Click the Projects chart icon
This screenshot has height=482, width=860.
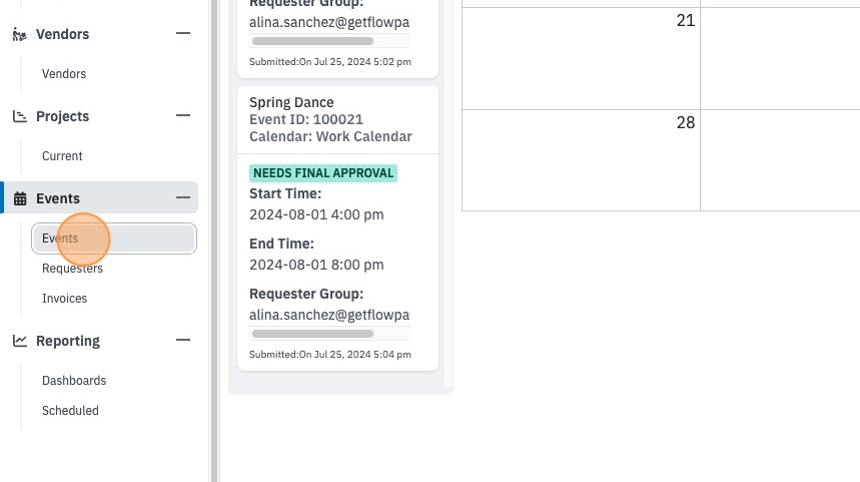pos(20,116)
